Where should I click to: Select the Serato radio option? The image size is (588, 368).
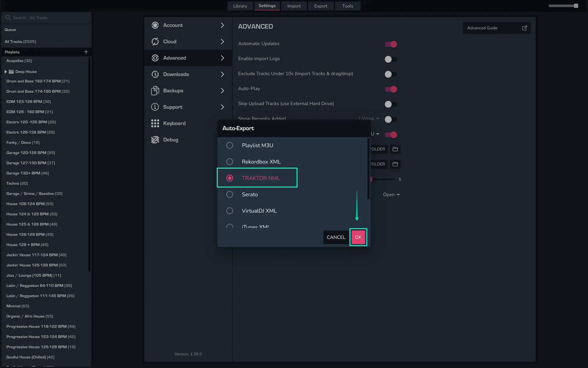pos(230,194)
